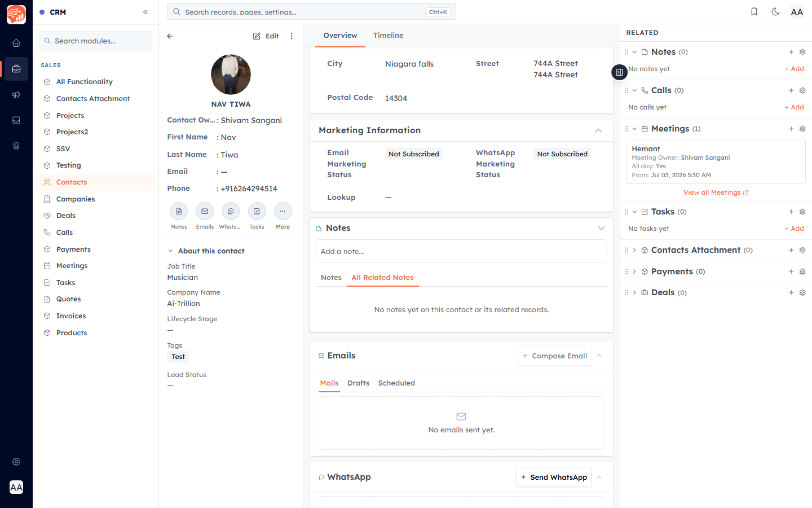Switch to the Timeline tab

pyautogui.click(x=388, y=36)
